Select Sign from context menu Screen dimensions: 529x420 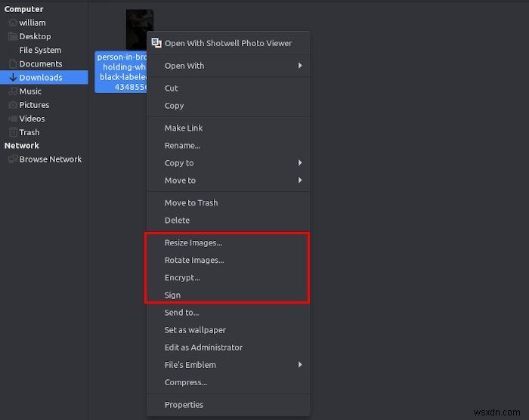228,295
